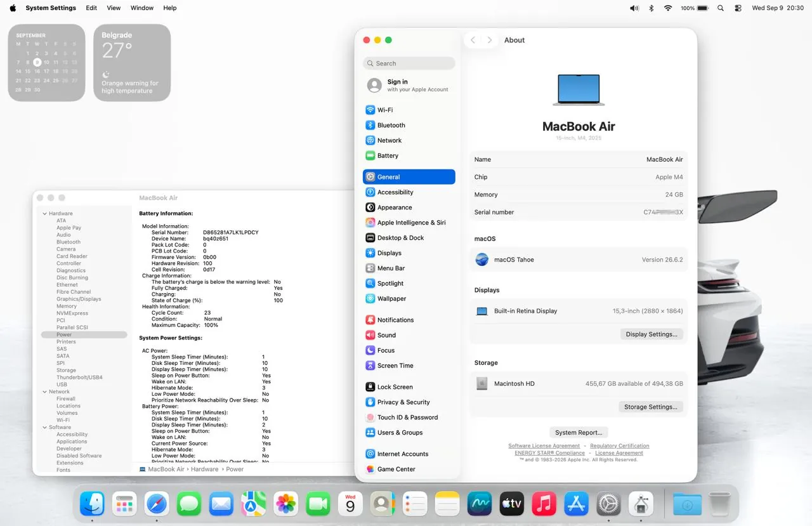This screenshot has width=812, height=526.
Task: Select Graphics/Displays in System Information sidebar
Action: click(79, 299)
